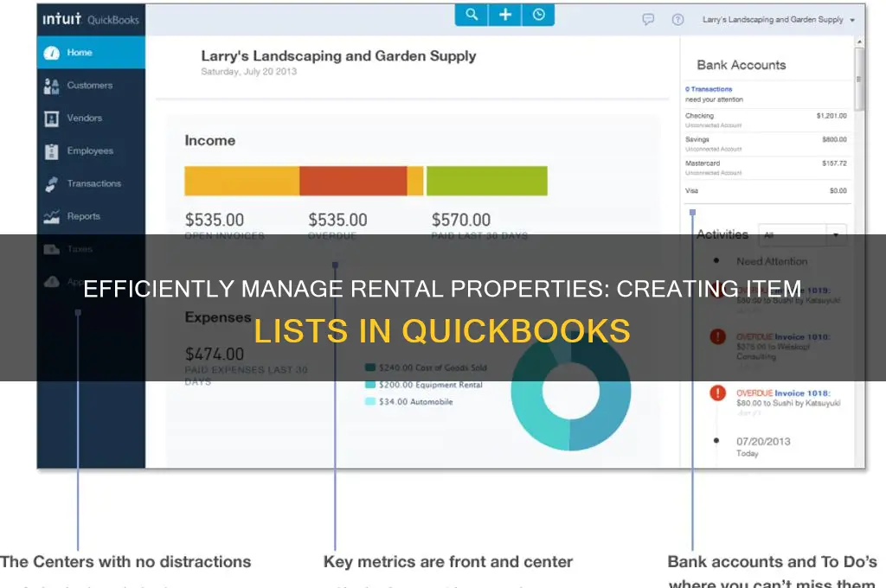The image size is (886, 588).
Task: Click overdue alert icon for Invoice 1018
Action: pos(717,393)
